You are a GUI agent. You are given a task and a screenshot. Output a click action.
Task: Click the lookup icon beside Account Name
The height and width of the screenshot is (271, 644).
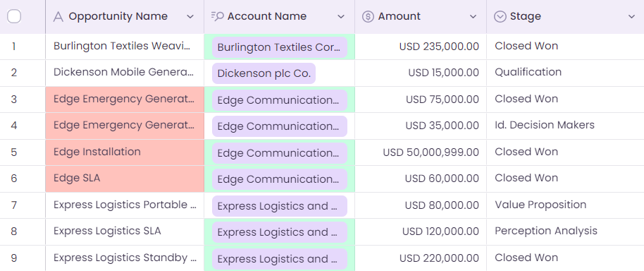[x=217, y=16]
